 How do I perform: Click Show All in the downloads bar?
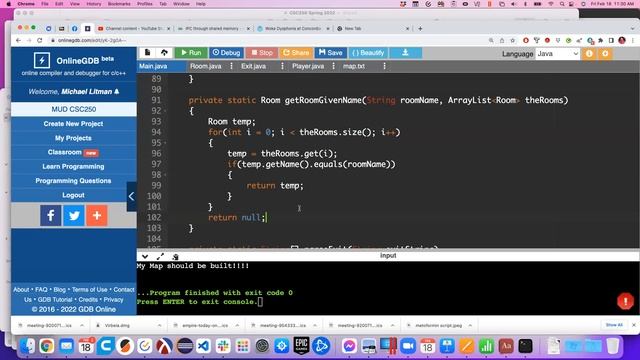pos(614,325)
